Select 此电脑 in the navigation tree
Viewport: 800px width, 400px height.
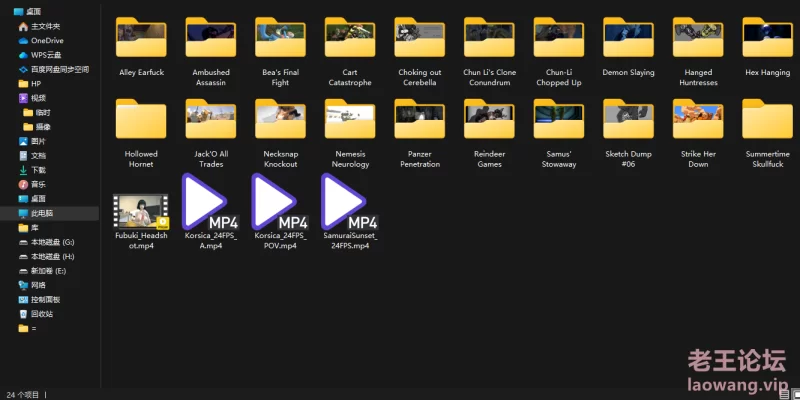[x=42, y=213]
